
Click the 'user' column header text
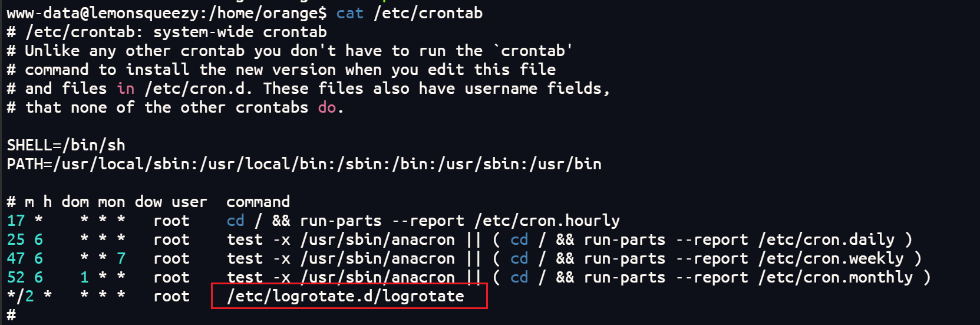tap(189, 202)
